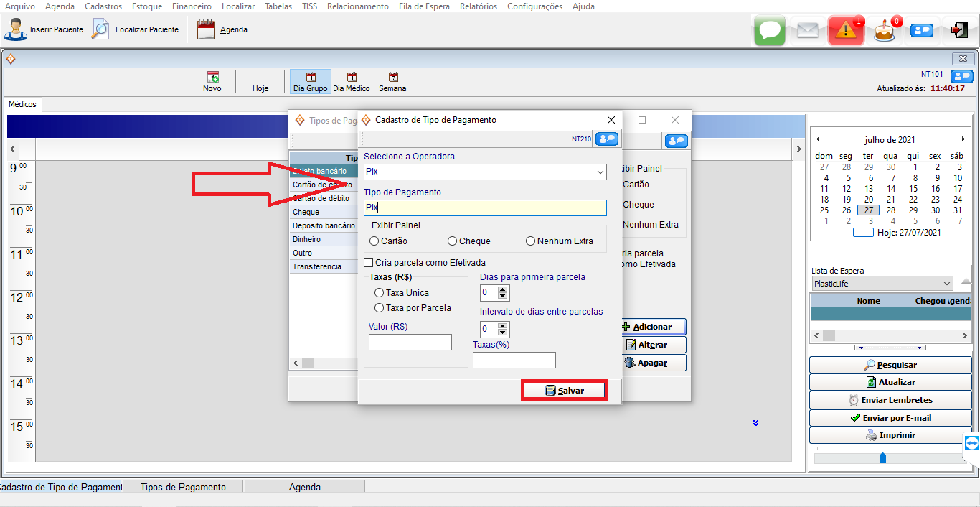Click the Inserir Paciente toolbar icon
Viewport: 980px width, 507px height.
click(16, 29)
